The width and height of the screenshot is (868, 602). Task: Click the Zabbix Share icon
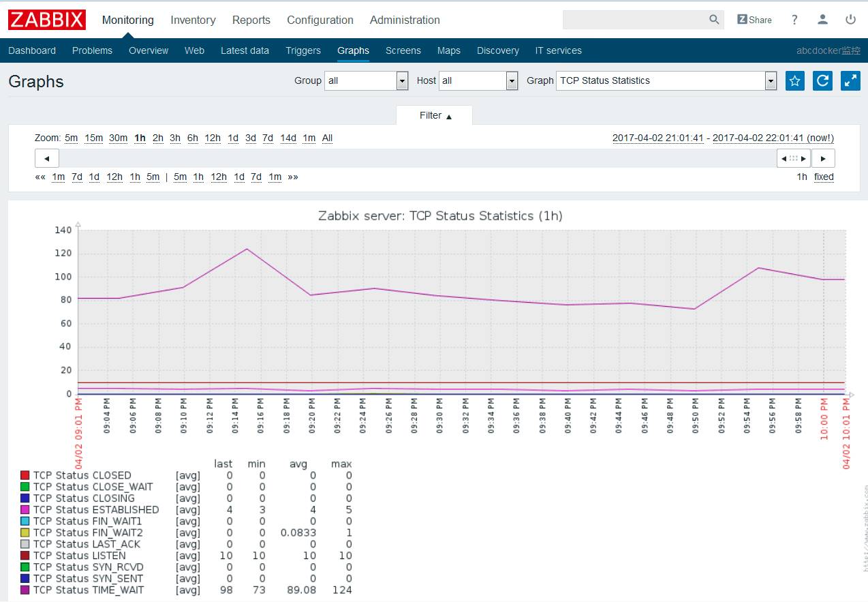[x=754, y=20]
